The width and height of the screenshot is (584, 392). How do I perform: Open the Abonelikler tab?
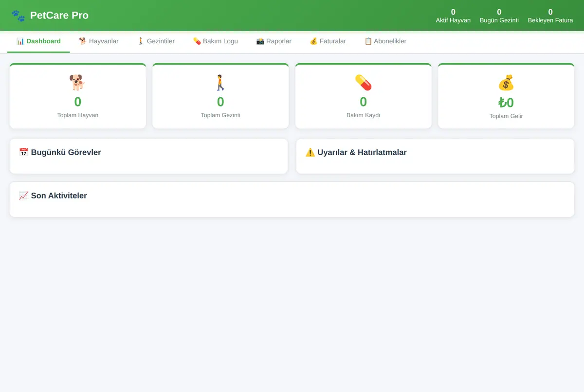pos(385,41)
